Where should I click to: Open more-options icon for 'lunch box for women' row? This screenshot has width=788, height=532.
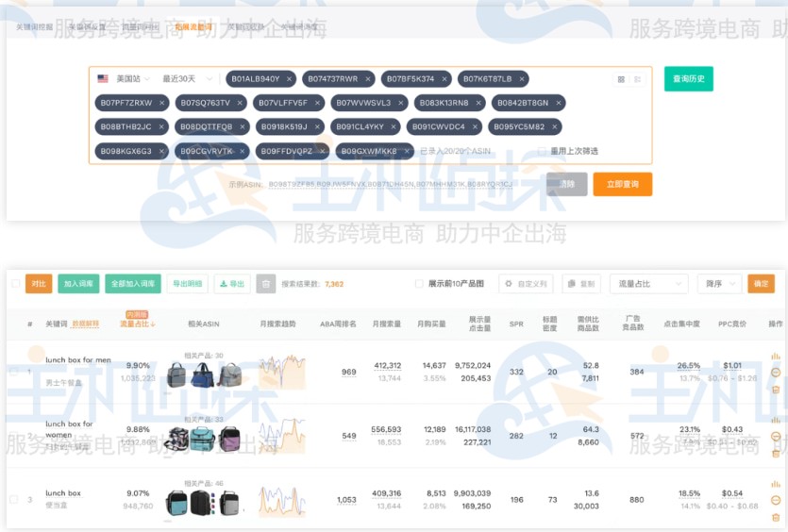point(776,436)
